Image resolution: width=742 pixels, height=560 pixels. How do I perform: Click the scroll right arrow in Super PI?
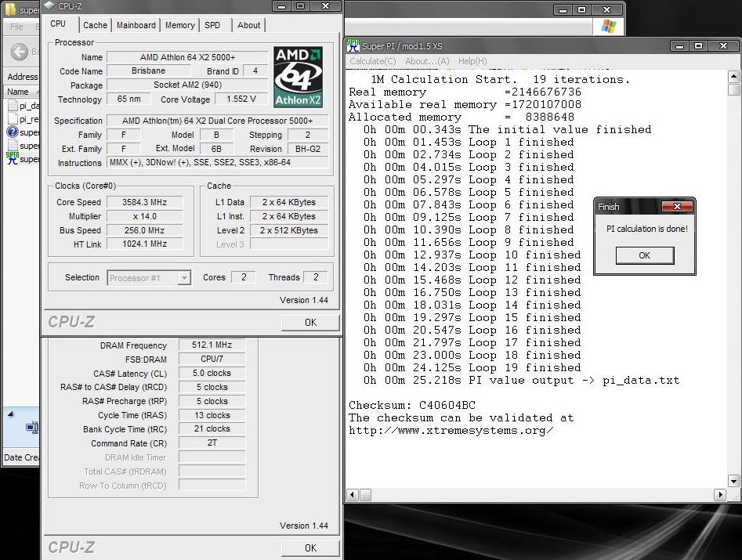[x=720, y=495]
